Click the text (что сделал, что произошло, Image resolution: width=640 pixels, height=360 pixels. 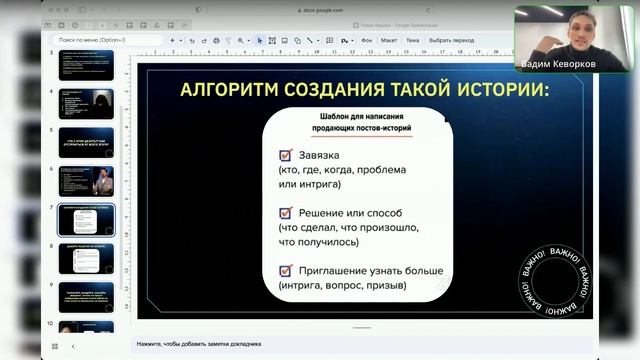349,227
